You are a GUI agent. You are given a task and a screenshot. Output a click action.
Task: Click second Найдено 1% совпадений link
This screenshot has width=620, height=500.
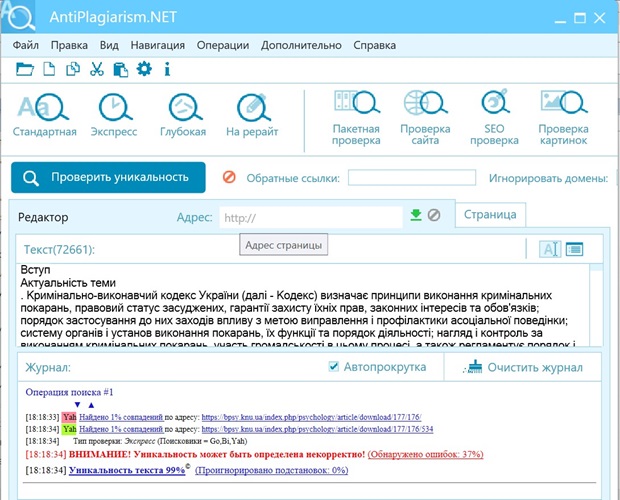[x=121, y=429]
